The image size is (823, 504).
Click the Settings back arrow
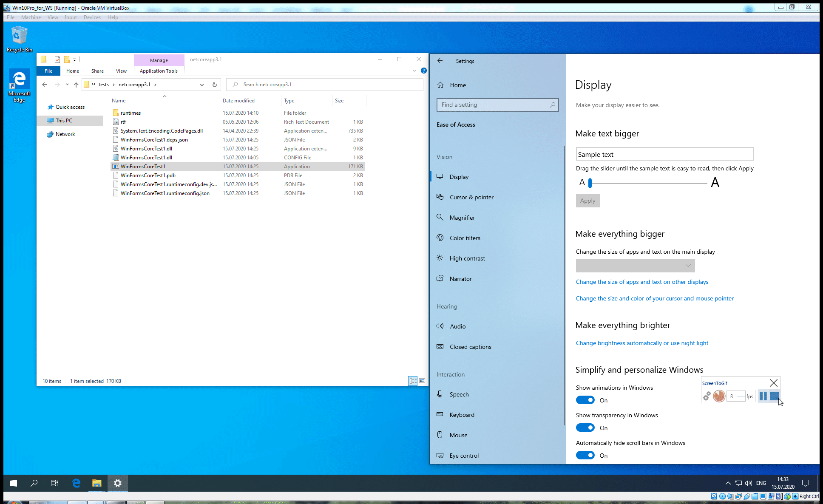pyautogui.click(x=440, y=61)
